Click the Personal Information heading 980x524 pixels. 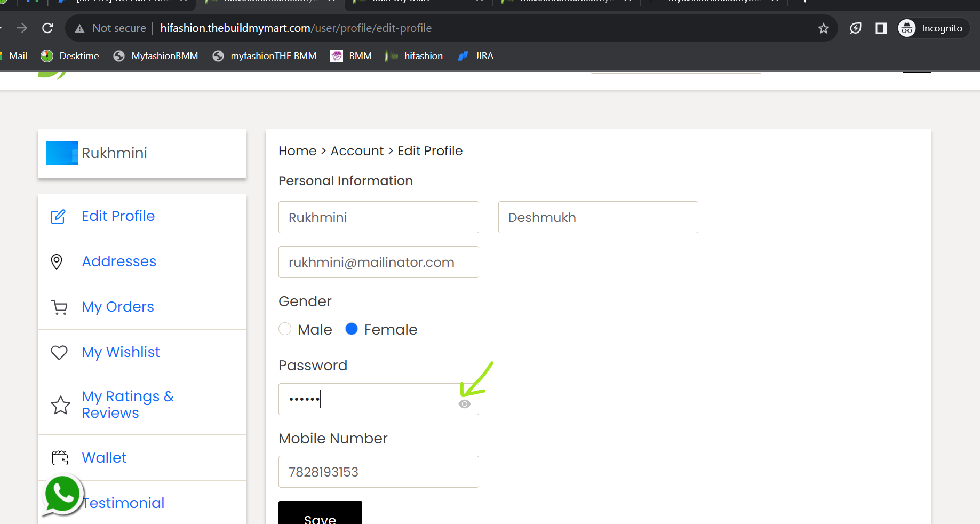click(x=346, y=181)
